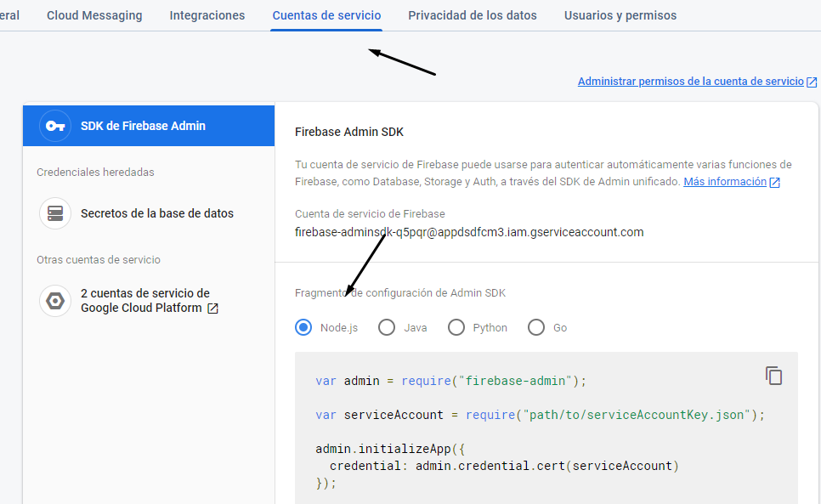Viewport: 821px width, 504px height.
Task: Open 2 cuentas de servicio de Google Cloud Platform
Action: (149, 301)
